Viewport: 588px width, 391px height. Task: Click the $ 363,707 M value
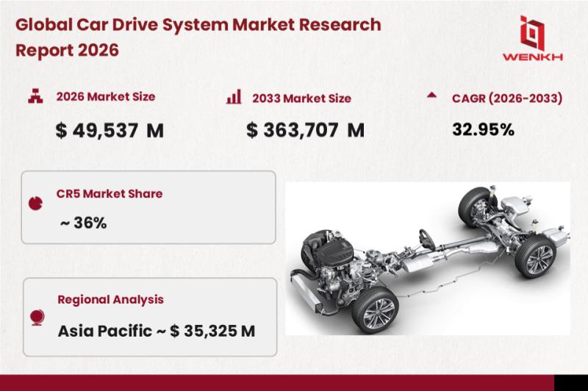[x=305, y=131]
